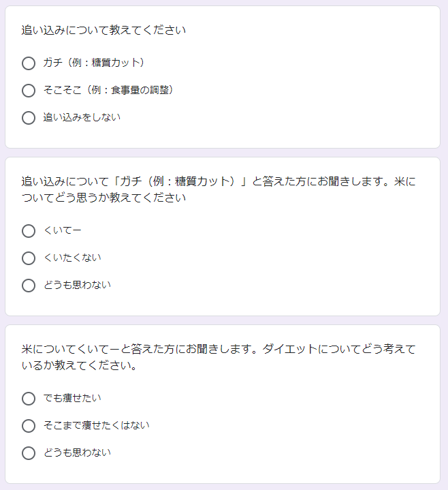Click the でも痩せたい option label text
This screenshot has height=490, width=448.
pyautogui.click(x=72, y=398)
